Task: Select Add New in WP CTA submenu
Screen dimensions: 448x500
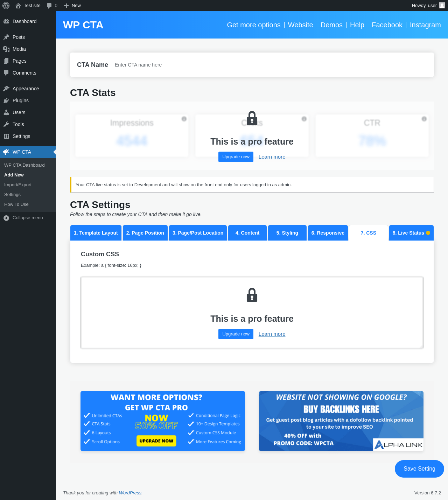Action: tap(14, 175)
